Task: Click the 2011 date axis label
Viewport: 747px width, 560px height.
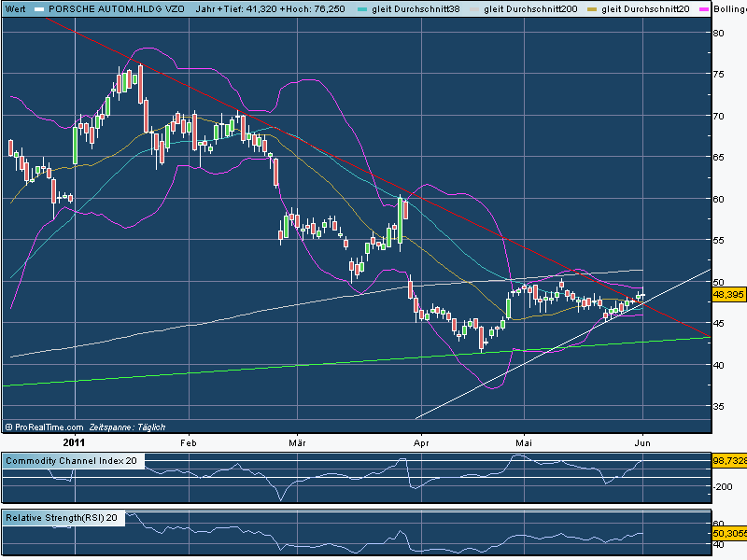Action: 74,442
